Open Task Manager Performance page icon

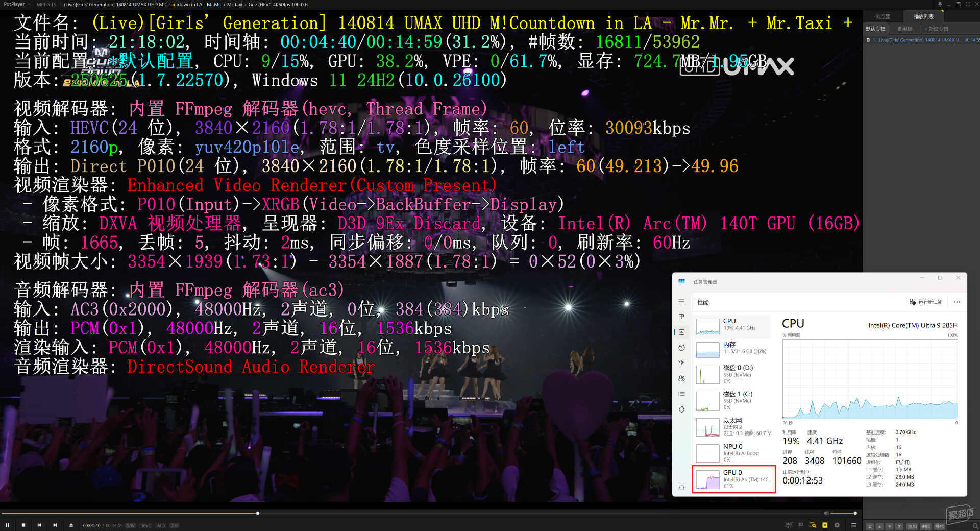coord(681,332)
